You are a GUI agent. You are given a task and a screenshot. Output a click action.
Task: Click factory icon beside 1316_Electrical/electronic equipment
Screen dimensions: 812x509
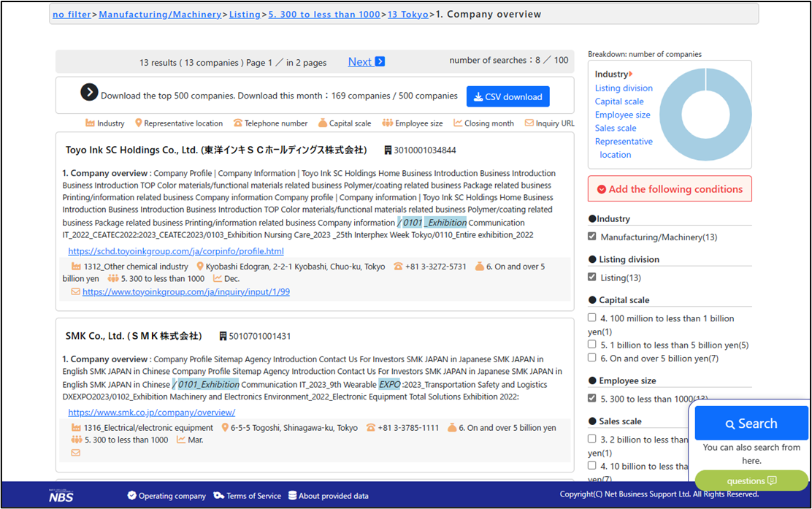(76, 428)
